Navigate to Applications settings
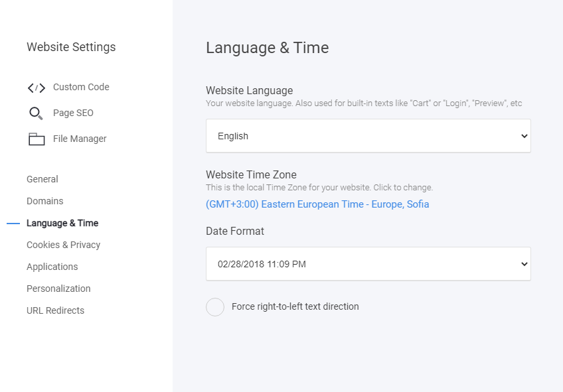Viewport: 563px width, 392px height. pos(52,267)
